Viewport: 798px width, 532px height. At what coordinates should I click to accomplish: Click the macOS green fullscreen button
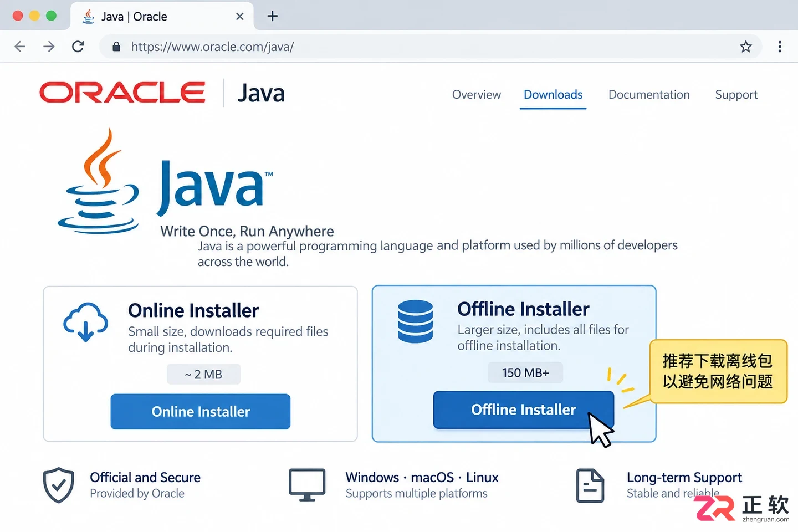point(51,16)
